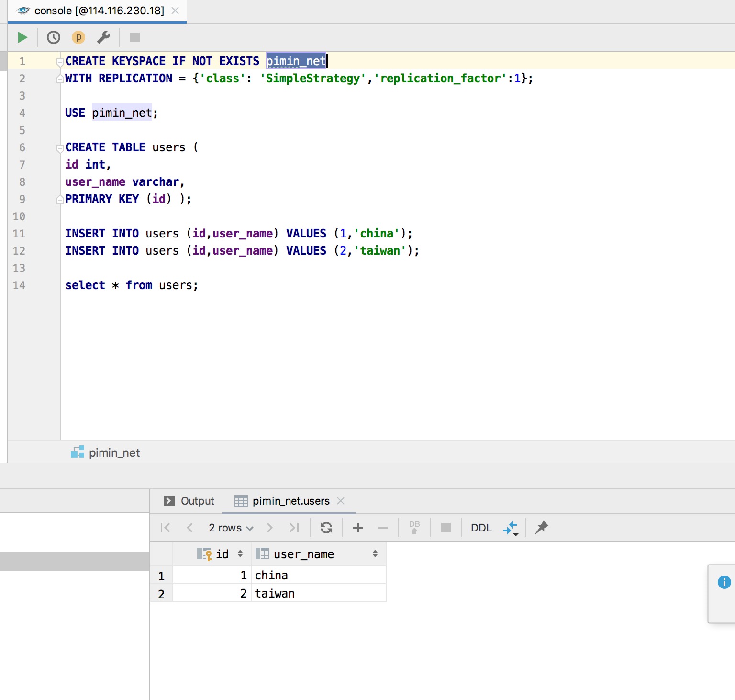Click the compare data arrows icon
Viewport: 735px width, 700px height.
point(511,528)
